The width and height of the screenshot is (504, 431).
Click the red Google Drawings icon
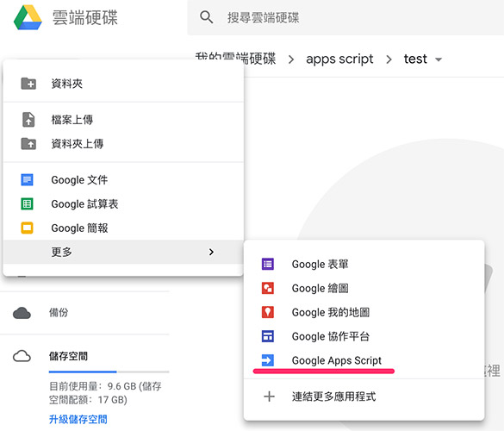coord(268,288)
